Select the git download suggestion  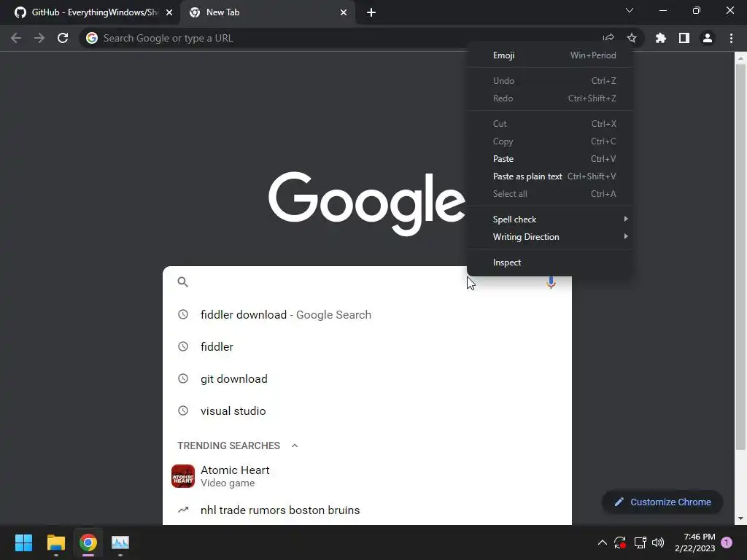coord(367,378)
